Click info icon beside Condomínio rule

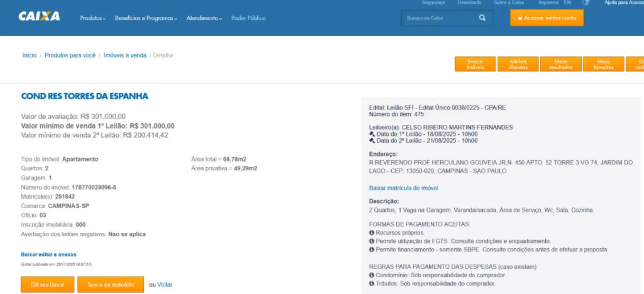[372, 275]
